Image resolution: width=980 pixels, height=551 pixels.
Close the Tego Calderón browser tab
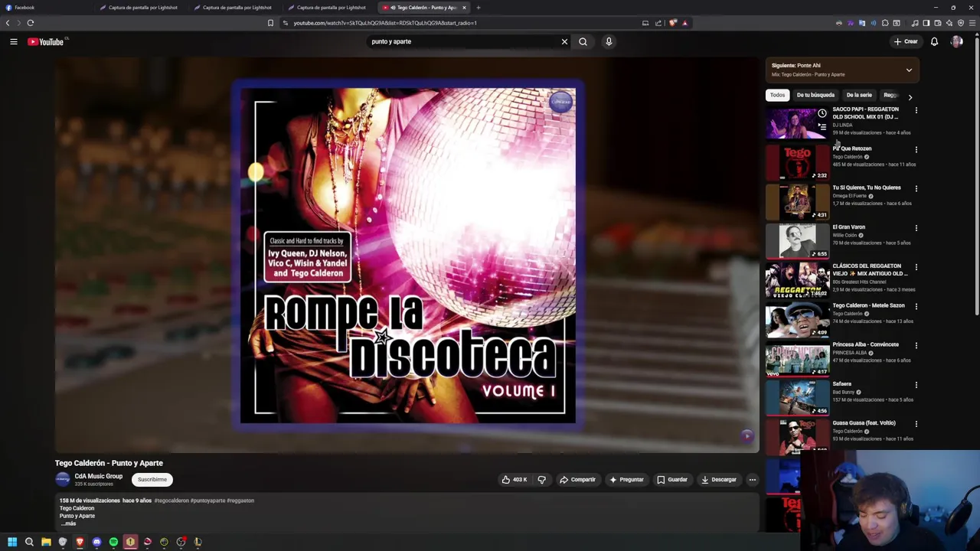464,8
